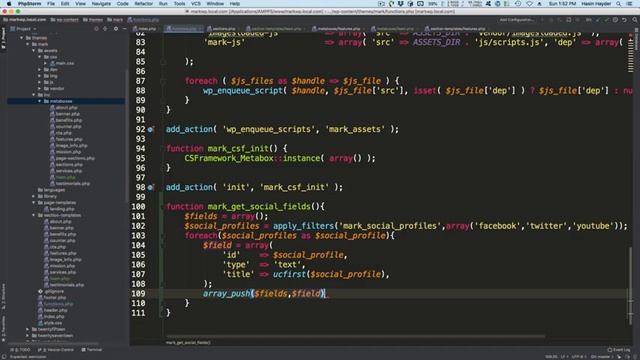Image resolution: width=640 pixels, height=360 pixels.
Task: Open the Navigate menu
Action: [101, 4]
